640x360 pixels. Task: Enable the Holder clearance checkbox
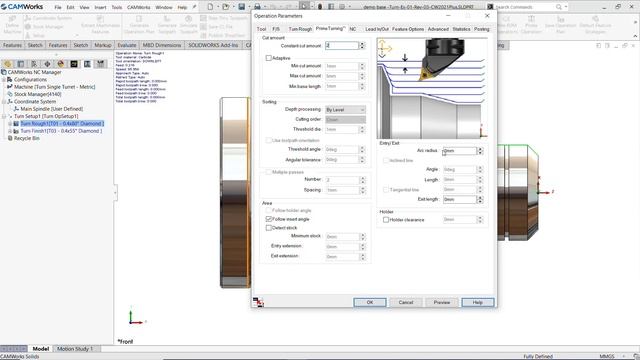pos(386,220)
